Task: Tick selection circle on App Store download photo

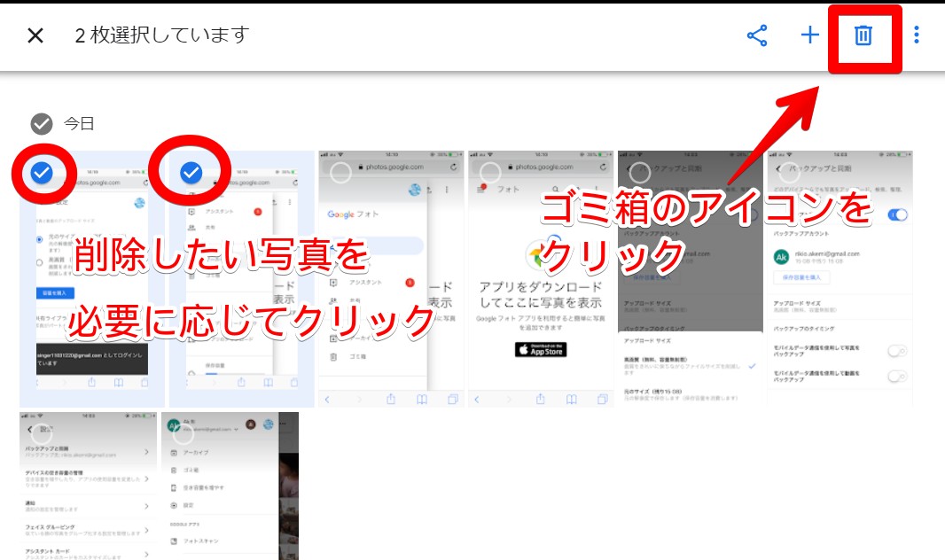Action: coord(489,173)
